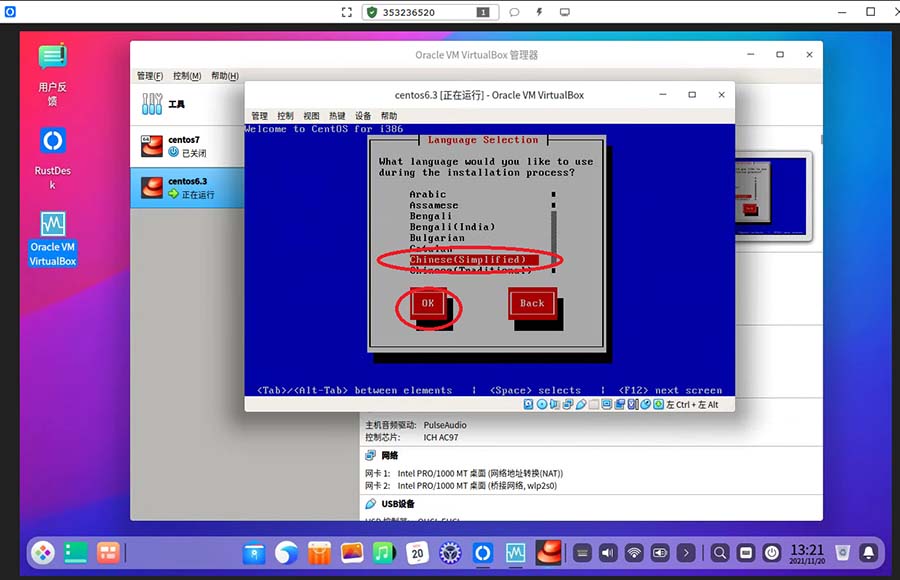Click the mouse integration status icon
This screenshot has height=580, width=900.
point(645,404)
